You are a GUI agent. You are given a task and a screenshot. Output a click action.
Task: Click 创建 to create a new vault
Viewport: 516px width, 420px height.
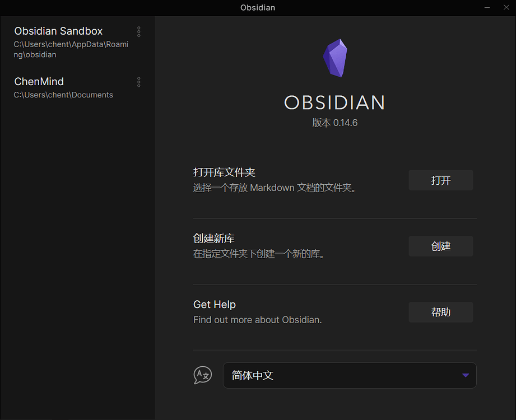click(440, 246)
